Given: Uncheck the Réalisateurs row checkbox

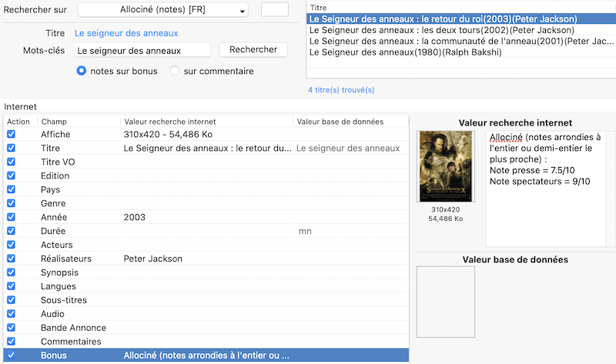Looking at the screenshot, I should click(x=11, y=259).
